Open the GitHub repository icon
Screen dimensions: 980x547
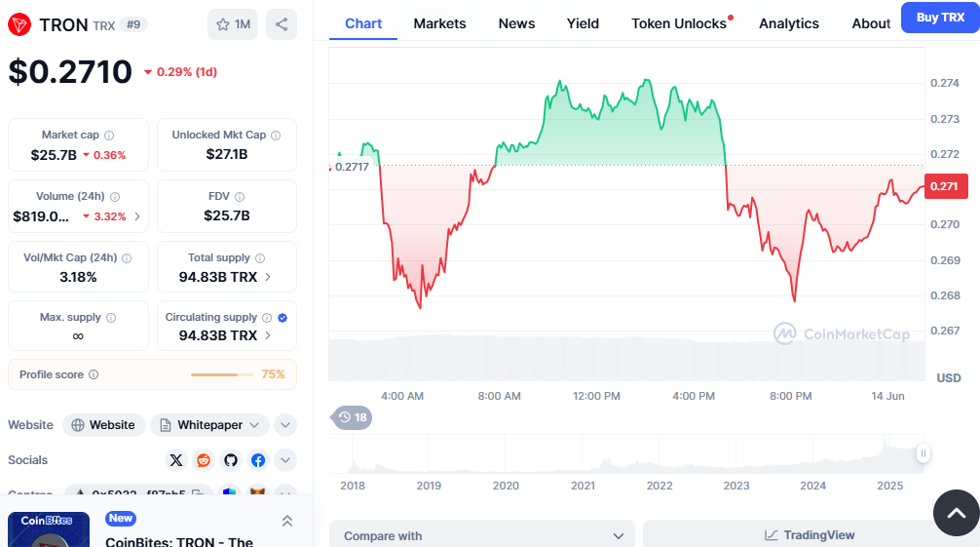(231, 460)
